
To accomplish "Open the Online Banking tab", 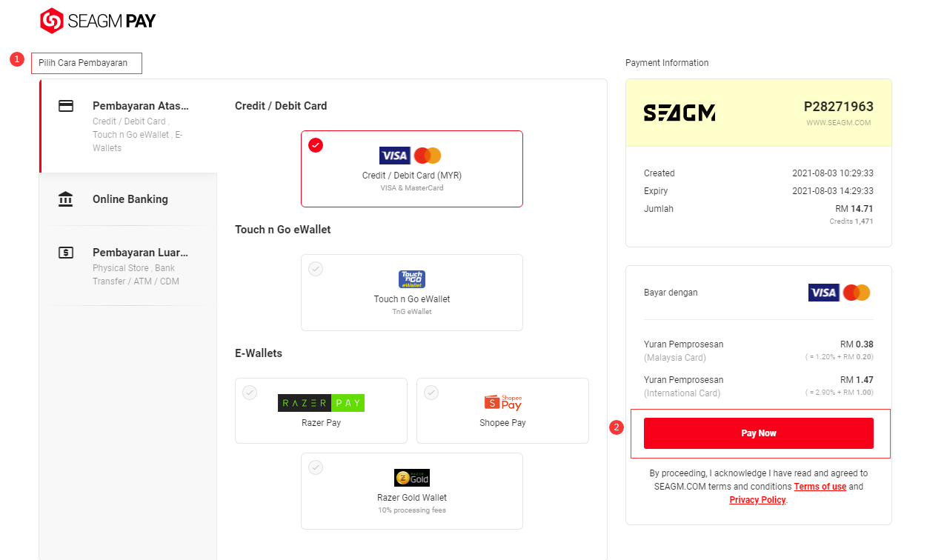I will (x=130, y=199).
